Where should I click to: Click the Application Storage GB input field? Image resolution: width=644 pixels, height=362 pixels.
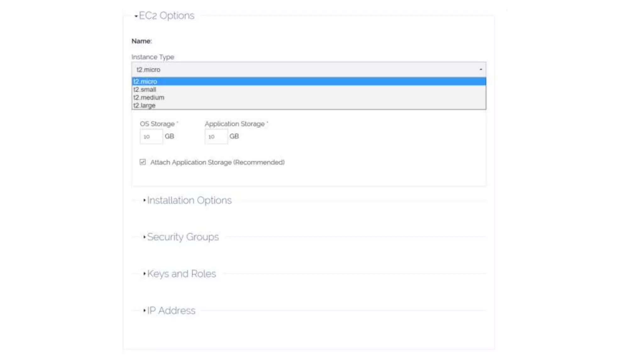216,137
